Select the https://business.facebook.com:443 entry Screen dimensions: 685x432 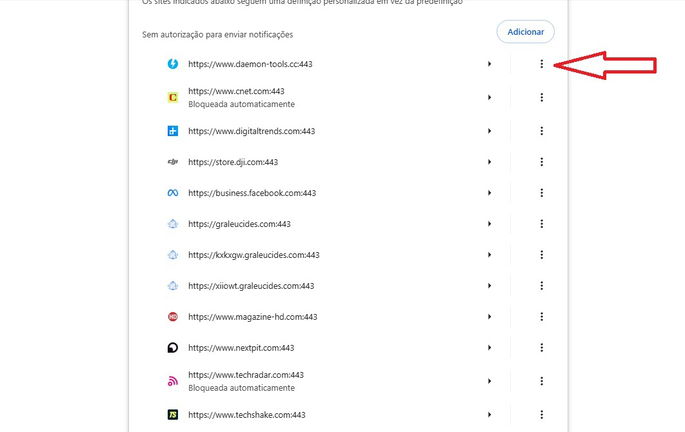tap(251, 193)
